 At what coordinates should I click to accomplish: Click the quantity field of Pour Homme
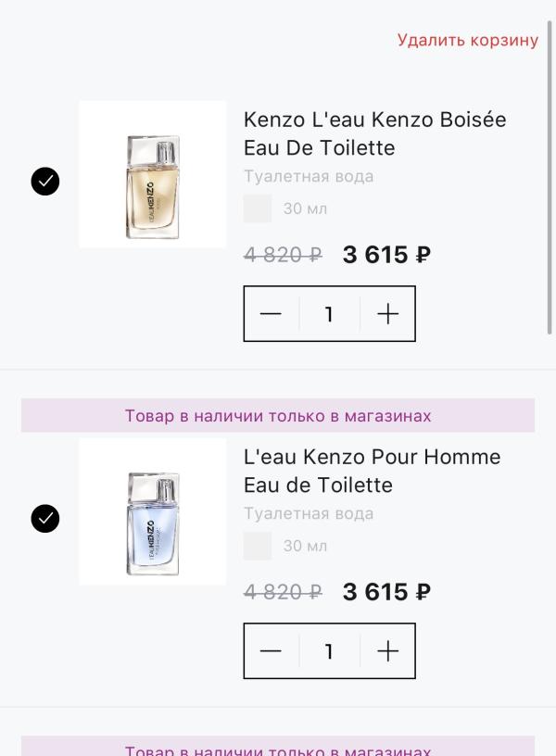pyautogui.click(x=329, y=651)
